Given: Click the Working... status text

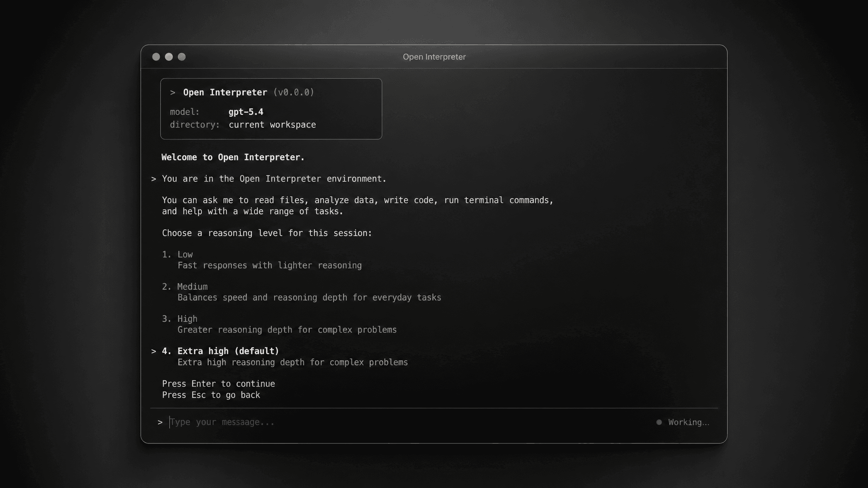Looking at the screenshot, I should (x=689, y=422).
